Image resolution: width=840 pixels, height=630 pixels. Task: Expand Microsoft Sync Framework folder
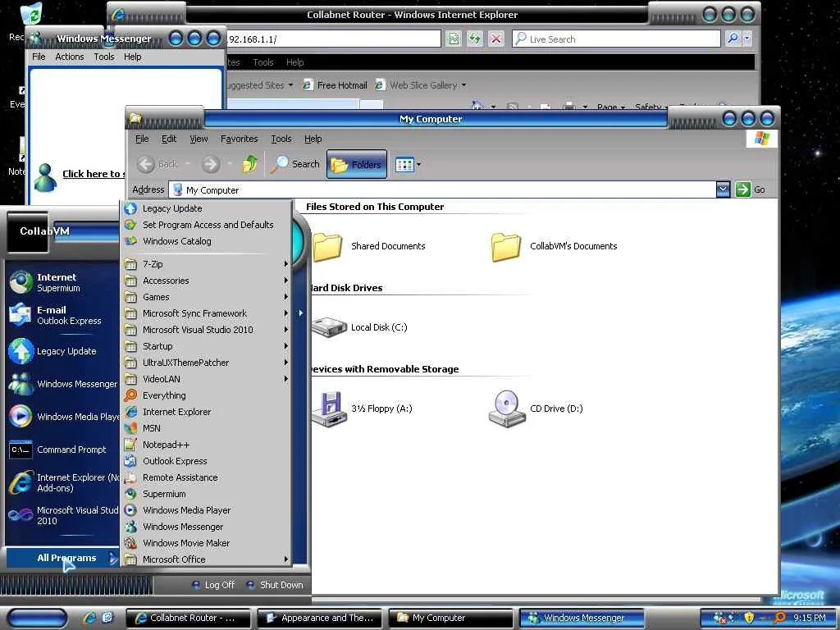coord(207,313)
